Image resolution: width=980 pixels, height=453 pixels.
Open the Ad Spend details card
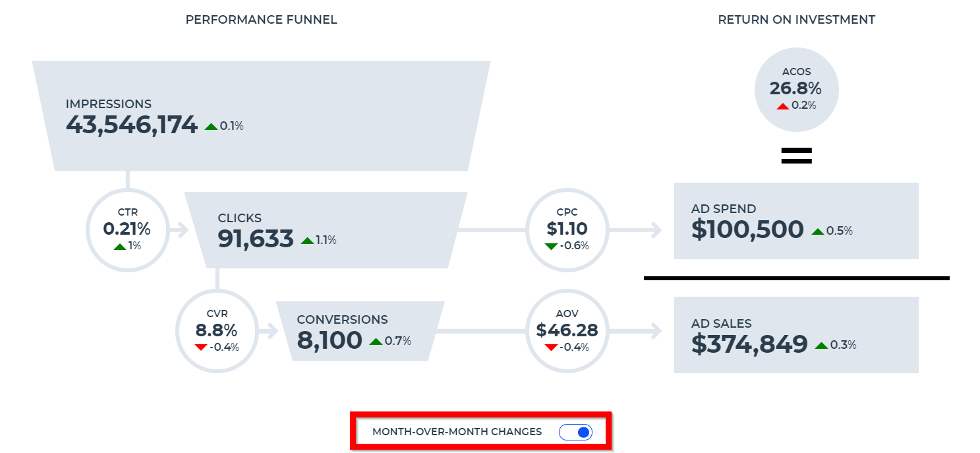tap(795, 220)
